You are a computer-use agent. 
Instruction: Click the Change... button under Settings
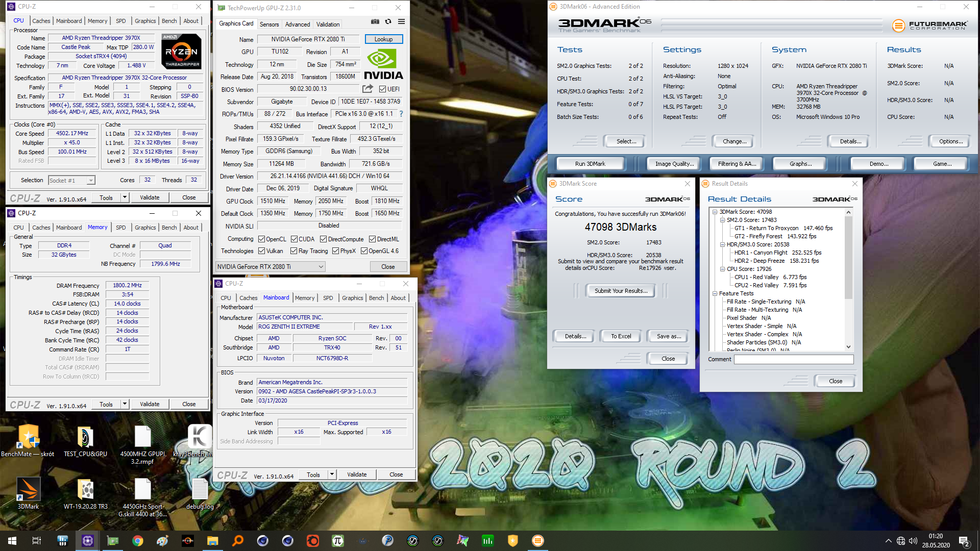(734, 141)
